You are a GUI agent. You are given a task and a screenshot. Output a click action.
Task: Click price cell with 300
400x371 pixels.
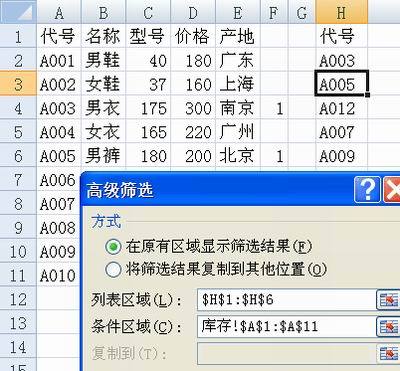point(193,108)
